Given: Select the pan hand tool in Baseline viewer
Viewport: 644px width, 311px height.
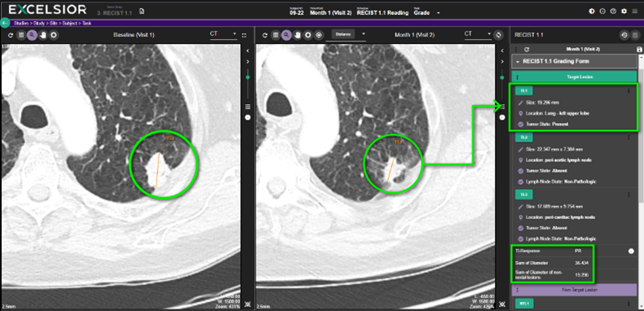Looking at the screenshot, I should tap(42, 35).
